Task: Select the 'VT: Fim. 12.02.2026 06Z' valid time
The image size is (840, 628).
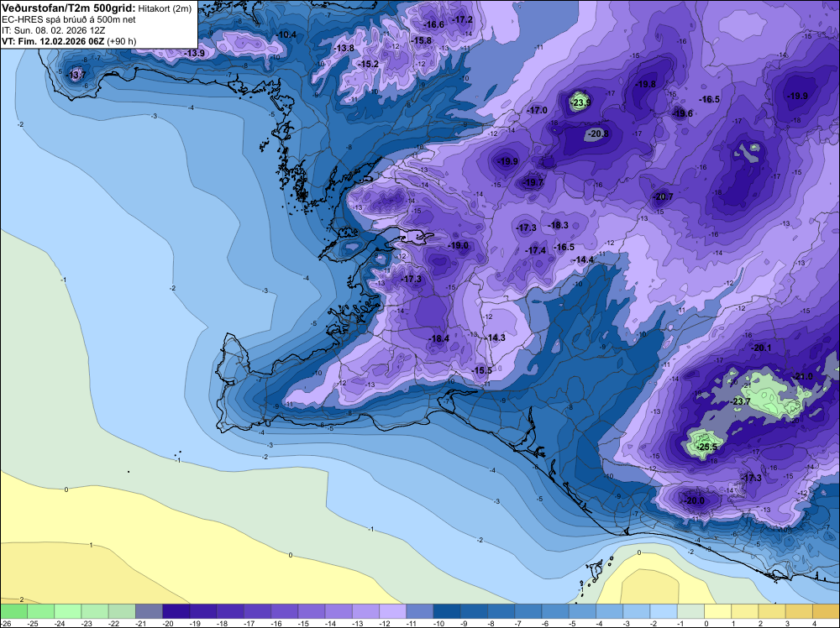Action: pos(54,41)
